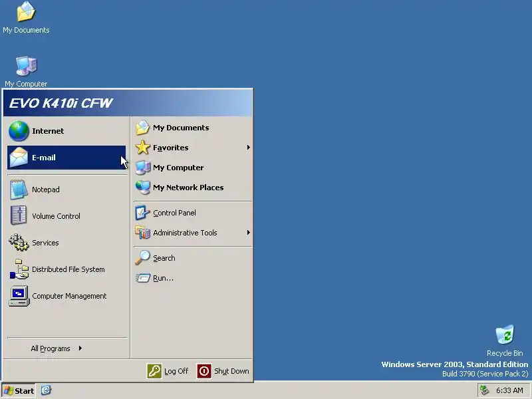Select the Run... menu label
532x399 pixels.
tap(163, 278)
